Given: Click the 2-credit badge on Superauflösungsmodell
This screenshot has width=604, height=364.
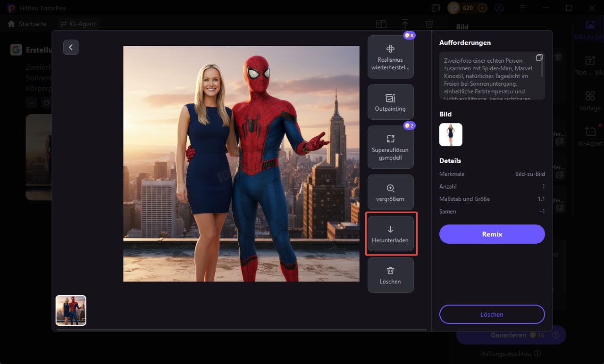Looking at the screenshot, I should pyautogui.click(x=409, y=125).
